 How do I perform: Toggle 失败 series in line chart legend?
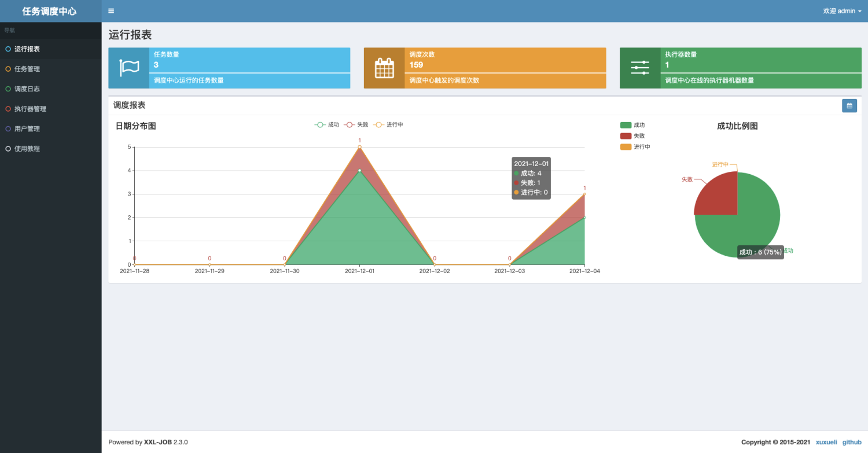click(356, 124)
